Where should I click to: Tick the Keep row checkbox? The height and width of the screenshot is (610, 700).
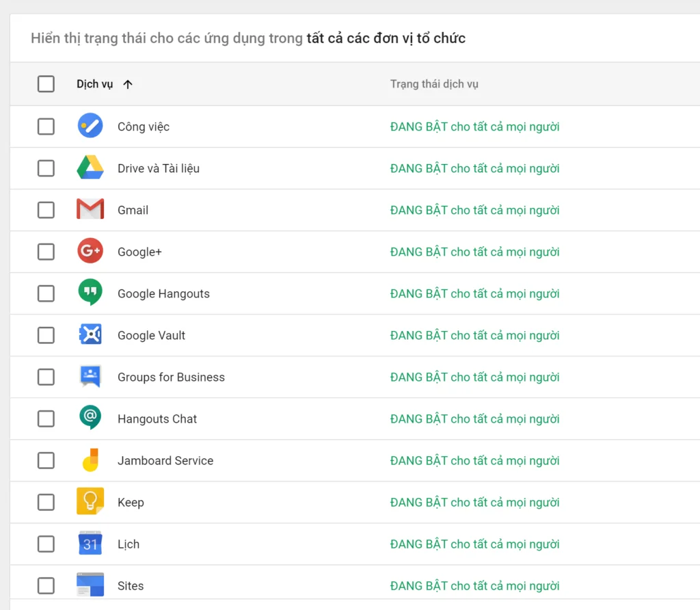pyautogui.click(x=46, y=503)
